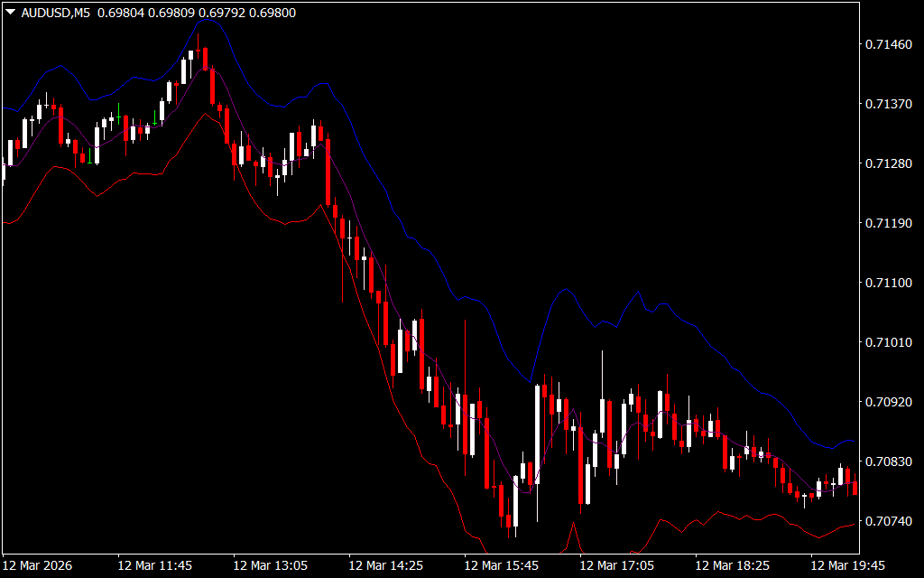Select the 0.71190 price axis label
The width and height of the screenshot is (924, 578).
point(887,223)
